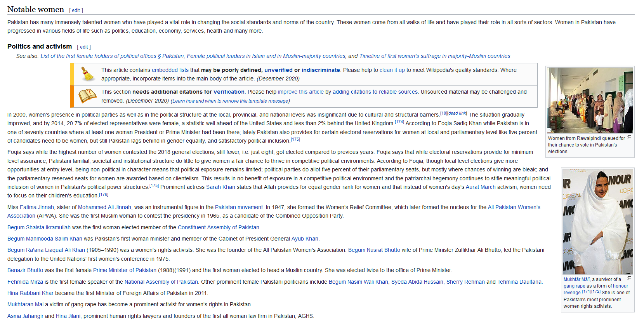Click the question-mark book citation icon
The image size is (644, 321).
(88, 96)
